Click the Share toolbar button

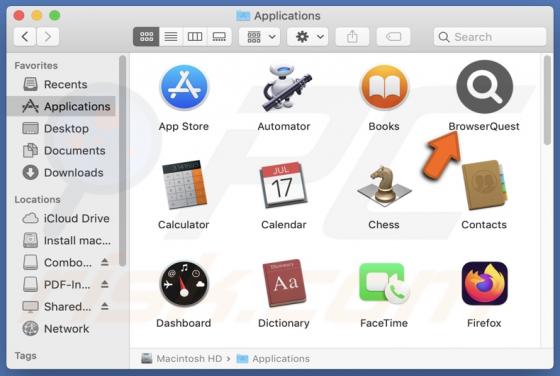(352, 36)
